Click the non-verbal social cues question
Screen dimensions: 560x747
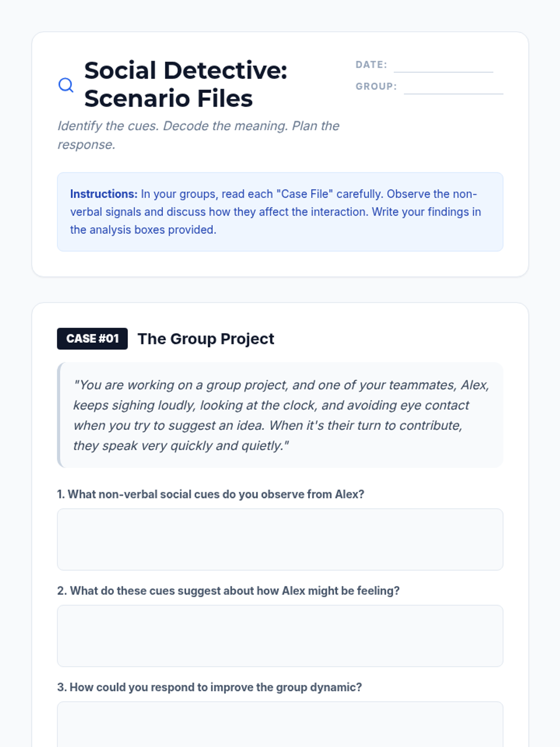210,494
